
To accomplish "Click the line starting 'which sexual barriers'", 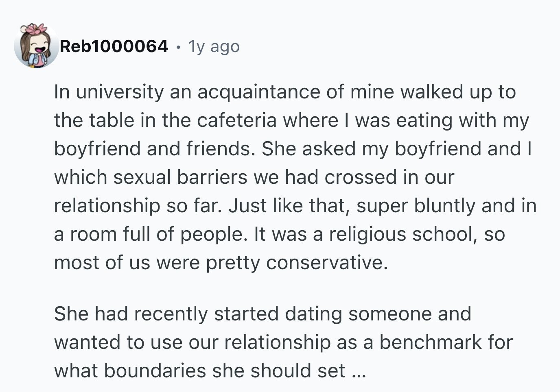I will click(254, 177).
